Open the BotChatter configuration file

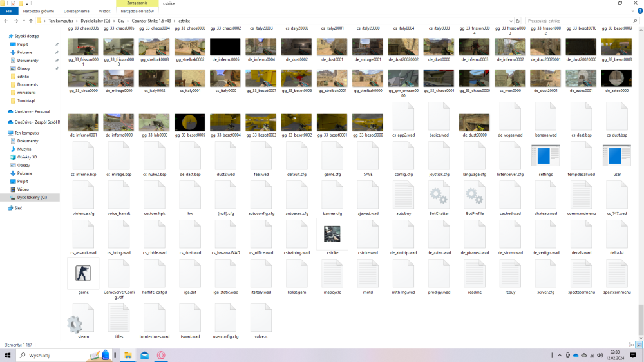point(439,196)
